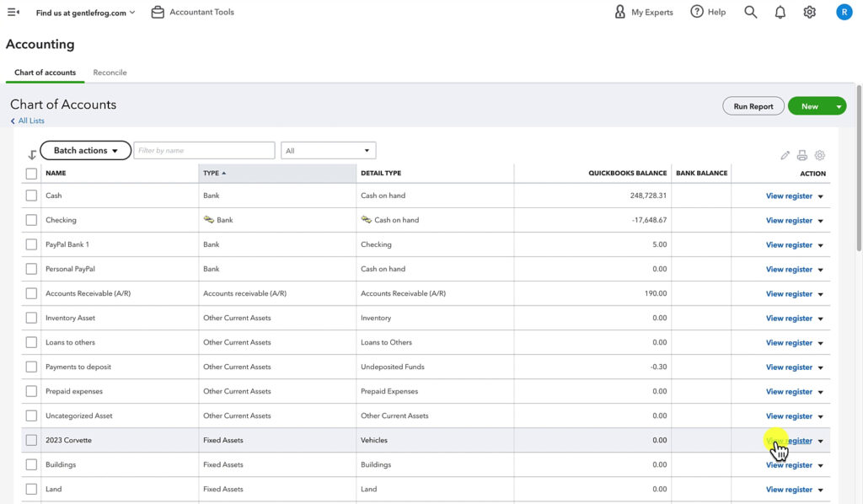Screen dimensions: 863x504
Task: Check the checkbox for the Cash account row
Action: point(31,196)
